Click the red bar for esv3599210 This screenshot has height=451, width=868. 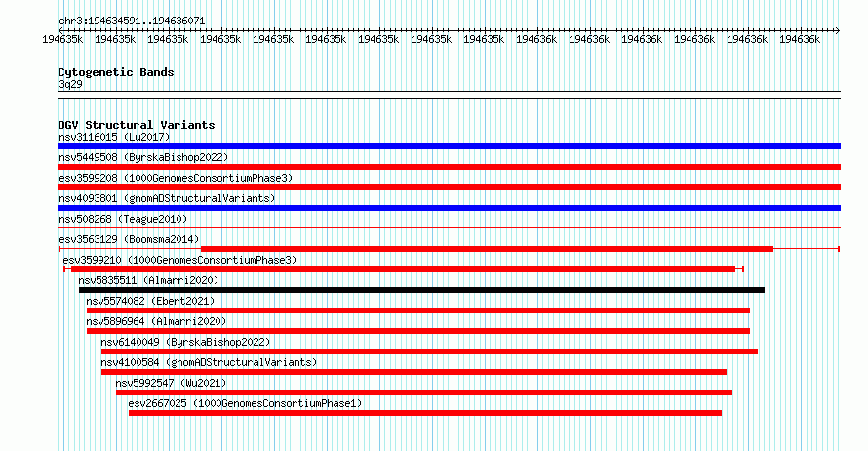click(x=403, y=269)
